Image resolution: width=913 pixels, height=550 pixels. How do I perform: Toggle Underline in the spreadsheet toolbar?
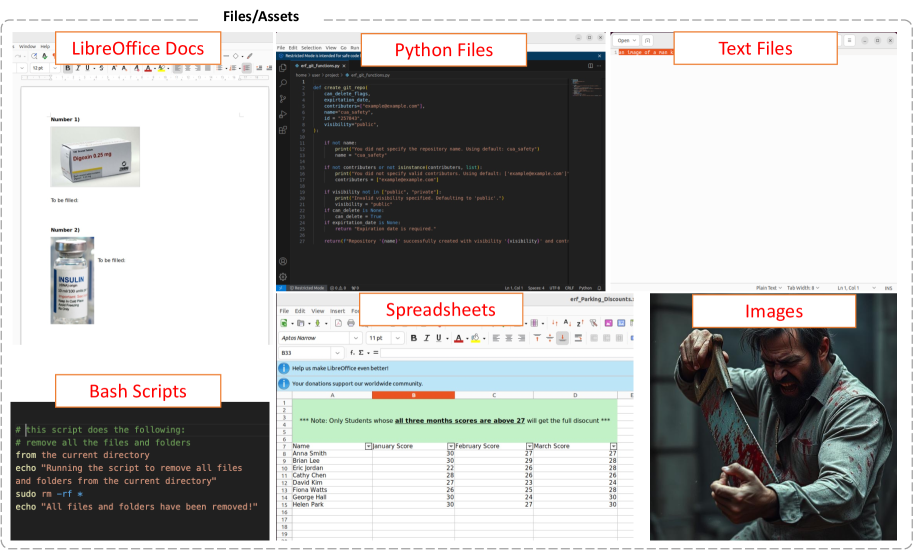[441, 338]
